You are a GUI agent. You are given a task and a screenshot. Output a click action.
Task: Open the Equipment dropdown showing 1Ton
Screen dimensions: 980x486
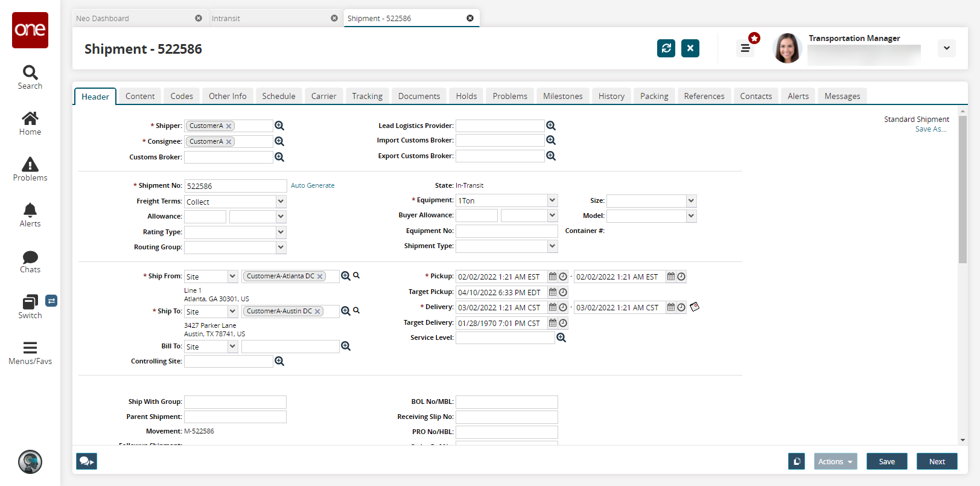click(x=552, y=200)
